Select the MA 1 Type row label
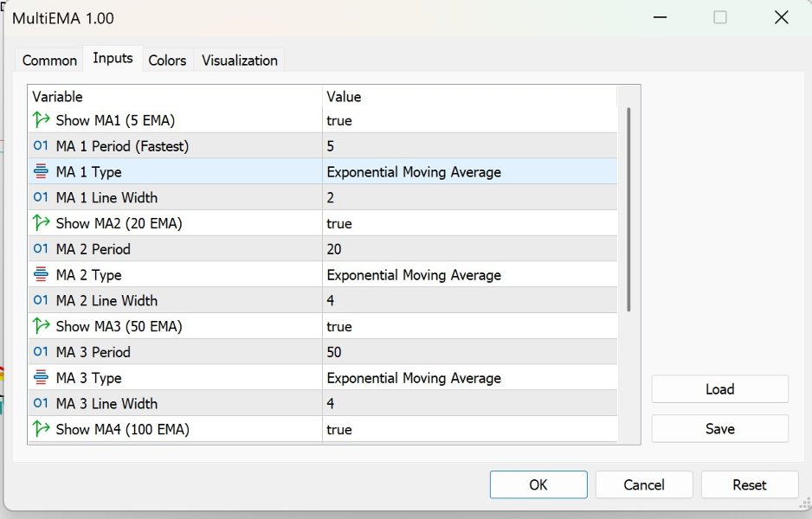812x519 pixels. (x=88, y=172)
